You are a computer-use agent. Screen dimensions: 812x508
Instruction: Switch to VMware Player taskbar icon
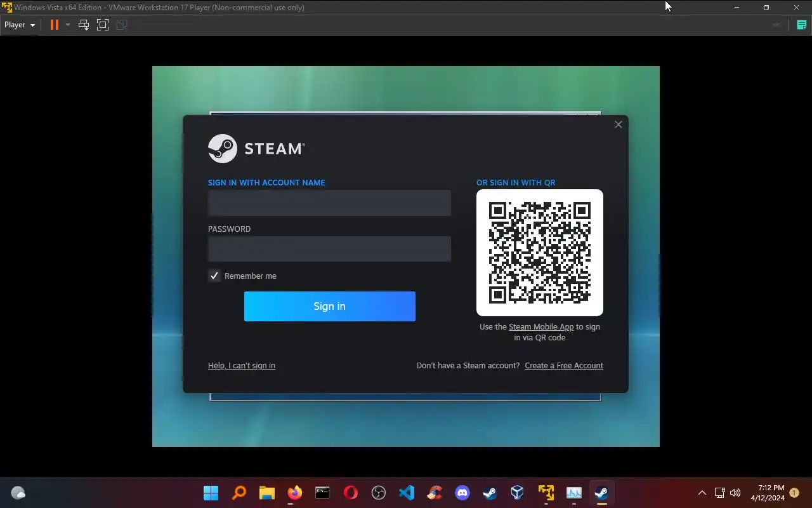546,493
